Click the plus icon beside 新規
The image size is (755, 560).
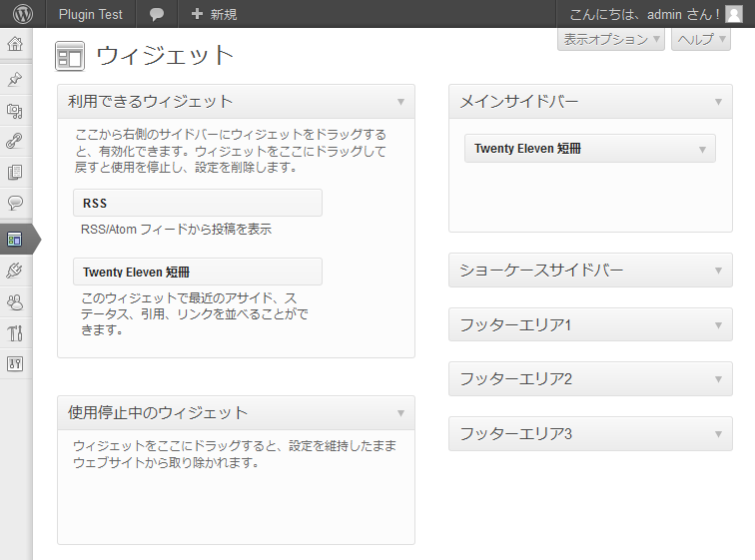point(197,14)
